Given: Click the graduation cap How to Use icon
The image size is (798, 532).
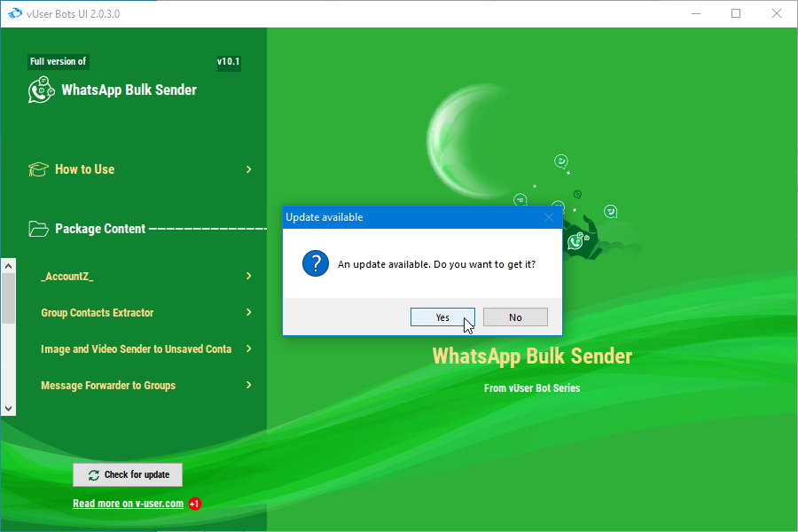Looking at the screenshot, I should [38, 169].
